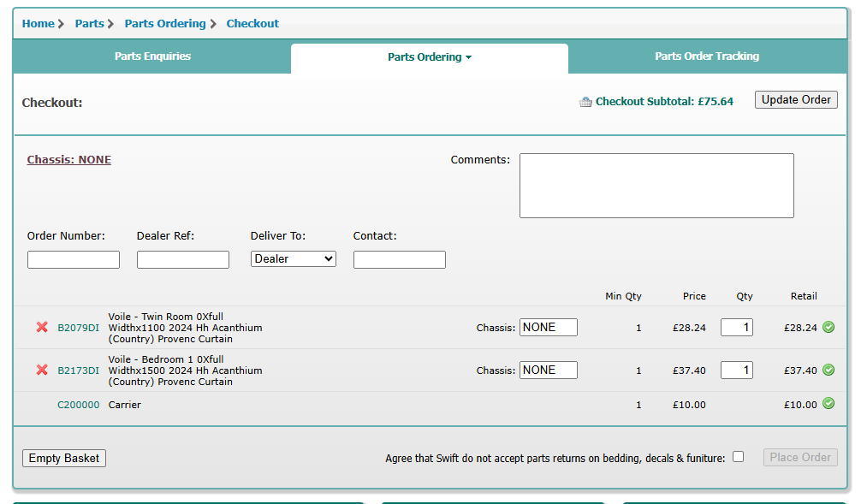Go to Home in breadcrumb
Screen dimensions: 867x504
38,24
